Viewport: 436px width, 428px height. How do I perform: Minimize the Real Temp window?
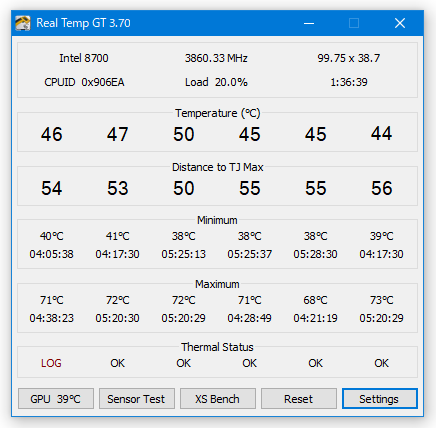(x=309, y=23)
